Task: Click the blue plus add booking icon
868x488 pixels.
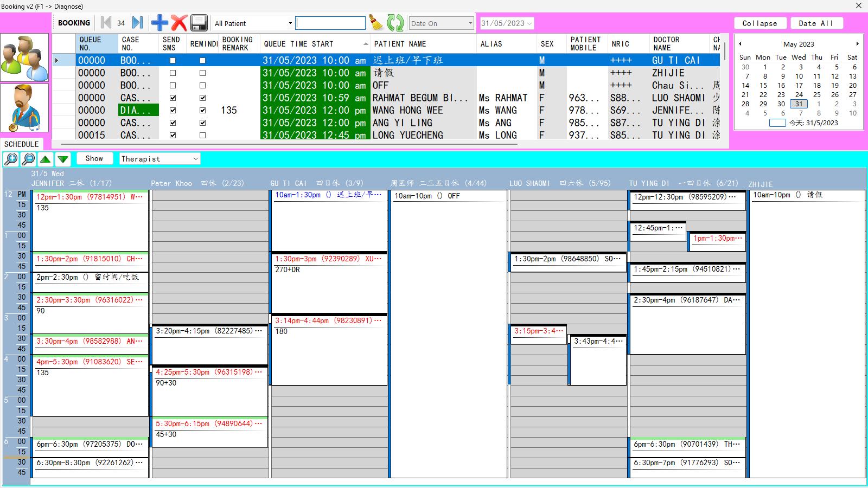Action: point(159,23)
